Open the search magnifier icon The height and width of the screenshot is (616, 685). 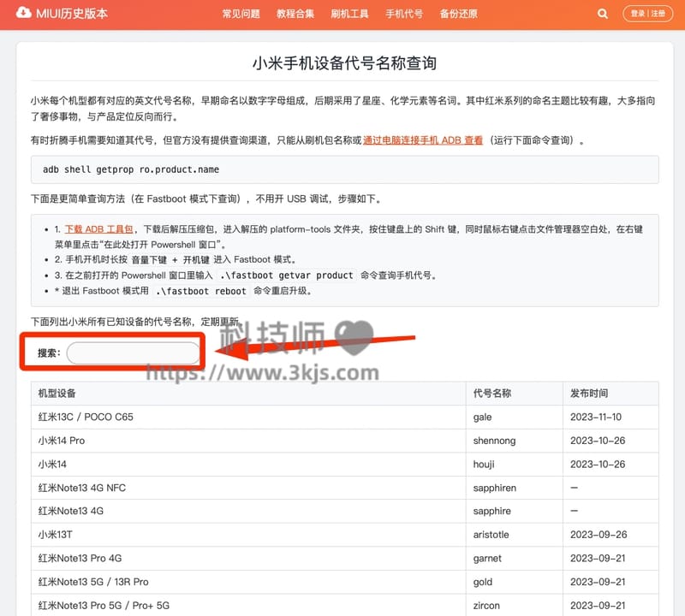603,14
